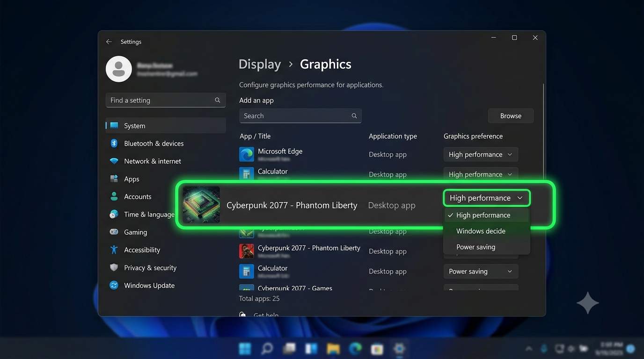Image resolution: width=644 pixels, height=359 pixels.
Task: Launch Microsoft Edge from the taskbar
Action: 355,349
